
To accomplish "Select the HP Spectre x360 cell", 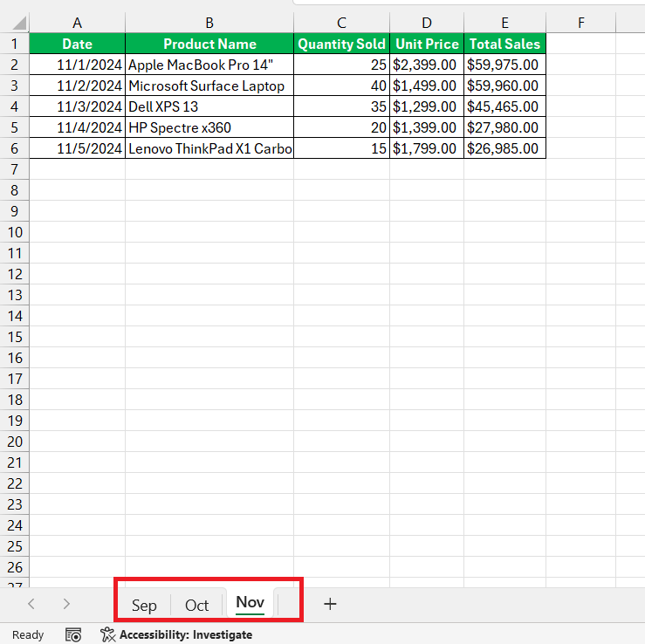I will (209, 127).
